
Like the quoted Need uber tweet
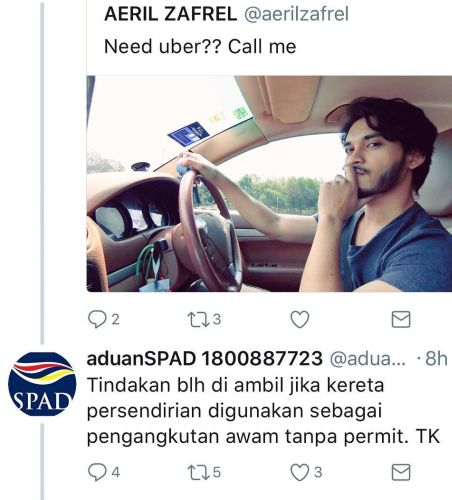(300, 319)
